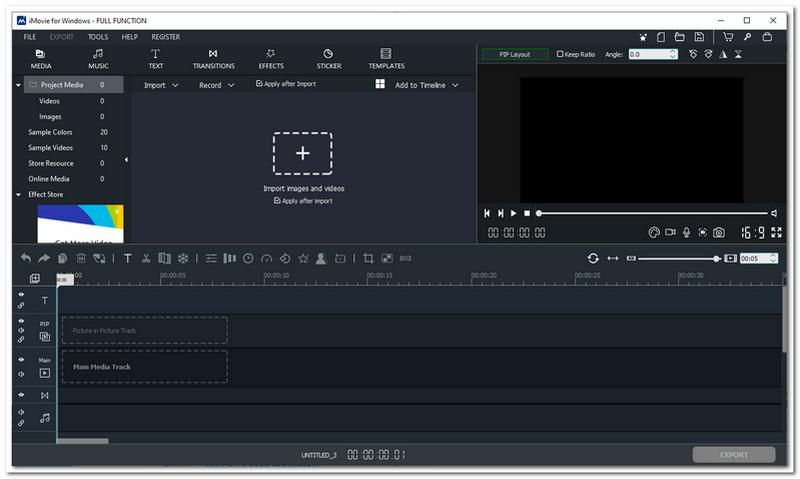The width and height of the screenshot is (800, 479).
Task: Click the freeze frame snowflake icon
Action: [x=182, y=258]
